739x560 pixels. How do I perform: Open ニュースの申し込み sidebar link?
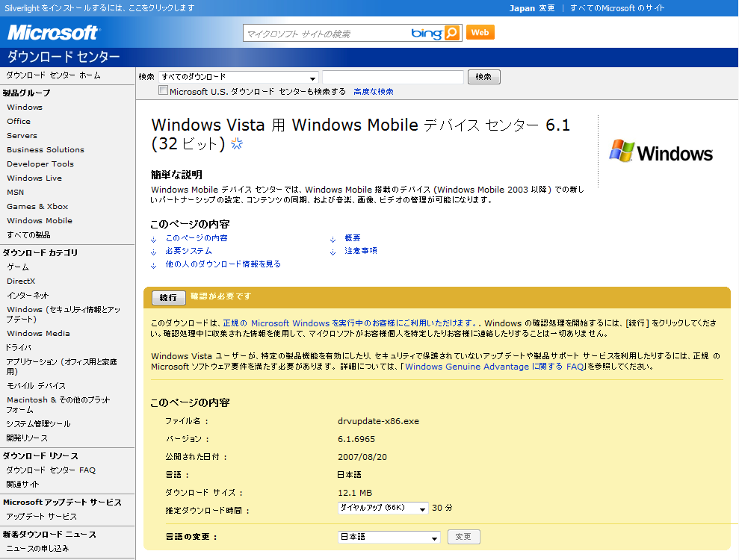pos(37,549)
